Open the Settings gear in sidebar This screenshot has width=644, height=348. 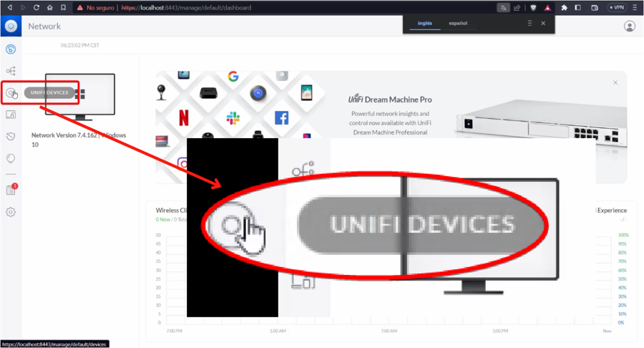pos(11,212)
